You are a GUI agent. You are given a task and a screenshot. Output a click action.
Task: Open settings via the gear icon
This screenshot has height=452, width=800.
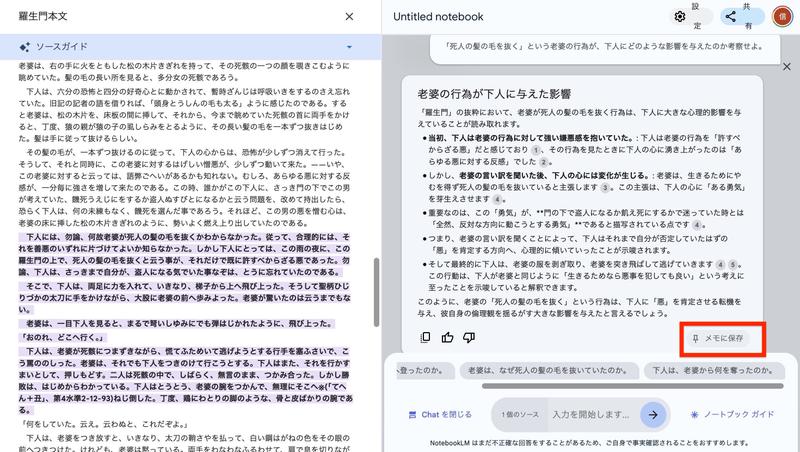[680, 16]
